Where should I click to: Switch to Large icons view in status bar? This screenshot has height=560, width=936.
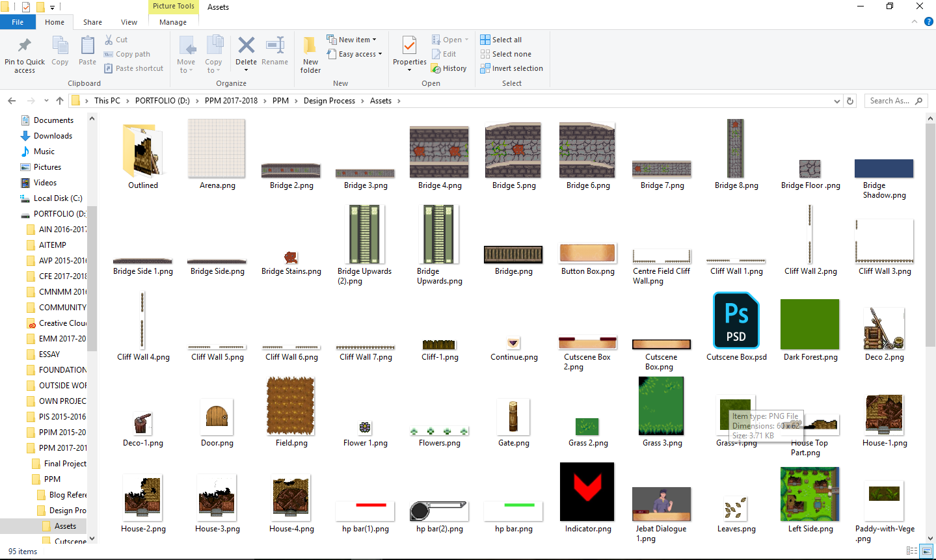926,551
